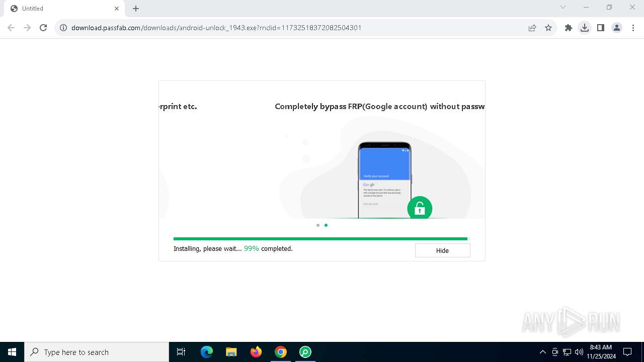The height and width of the screenshot is (362, 644).
Task: Click the green installation progress bar
Action: 320,239
